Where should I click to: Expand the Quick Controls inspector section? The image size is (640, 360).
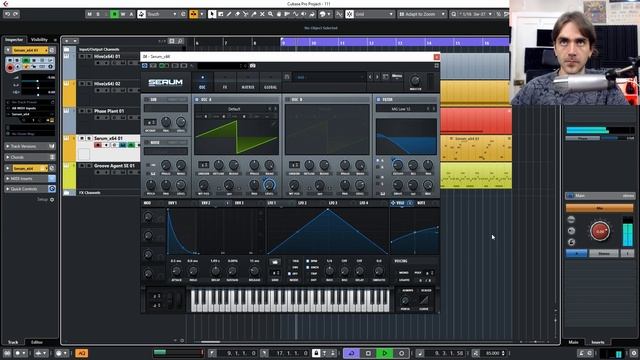coord(29,189)
